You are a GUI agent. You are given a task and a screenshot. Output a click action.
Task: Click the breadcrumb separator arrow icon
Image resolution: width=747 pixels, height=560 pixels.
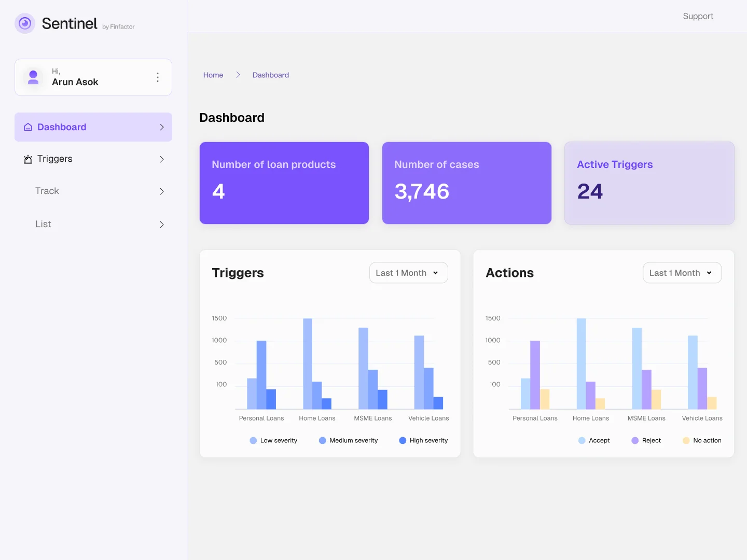point(238,75)
